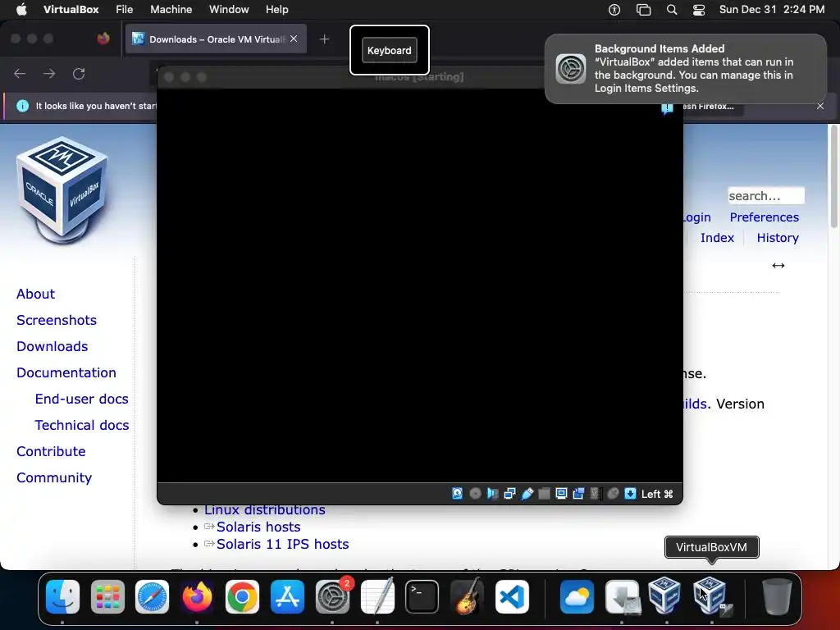Click the VirtualBox logo on the web page
This screenshot has height=630, width=840.
click(x=62, y=190)
